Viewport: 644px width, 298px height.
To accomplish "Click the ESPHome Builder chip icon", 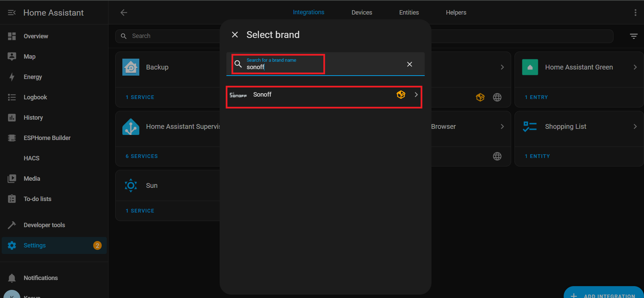I will point(12,138).
